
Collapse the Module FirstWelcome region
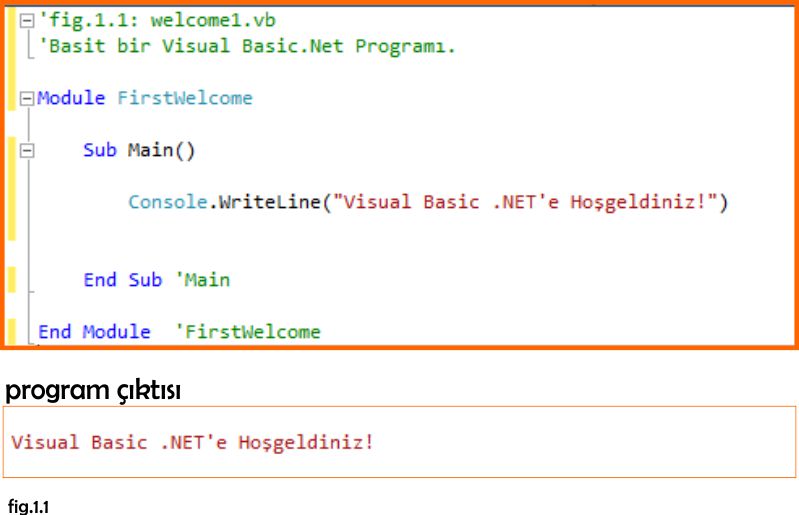coord(27,98)
